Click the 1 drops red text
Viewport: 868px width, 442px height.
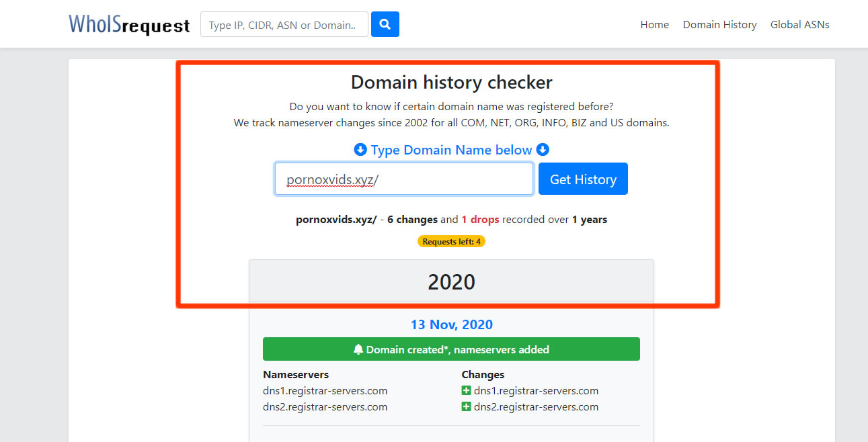point(480,219)
